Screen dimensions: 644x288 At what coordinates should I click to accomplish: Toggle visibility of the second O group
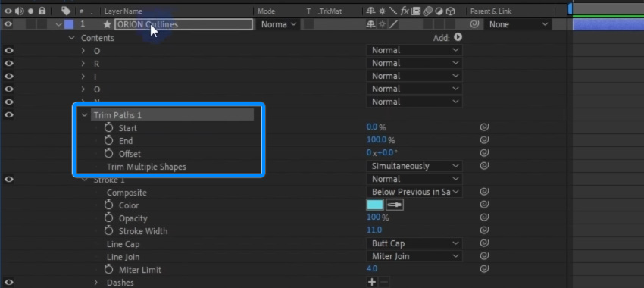(x=8, y=89)
